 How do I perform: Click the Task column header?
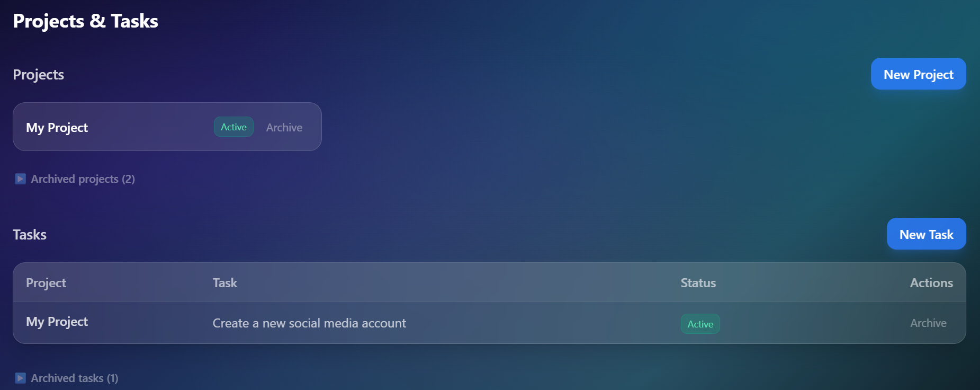tap(225, 283)
